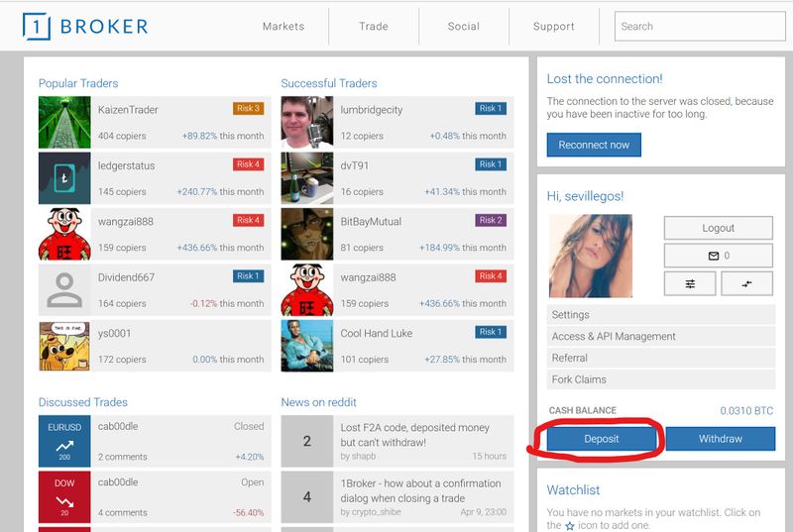Open the DOW downtrend trade tile

coord(64,497)
